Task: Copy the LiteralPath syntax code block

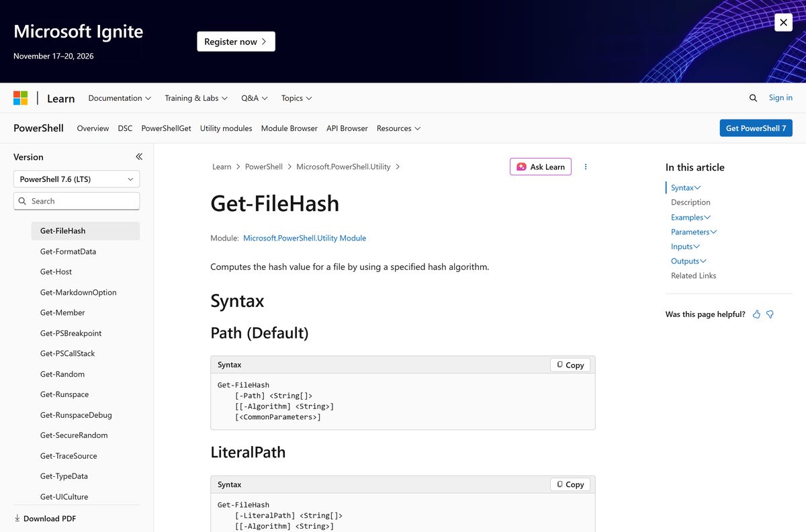Action: [x=570, y=484]
